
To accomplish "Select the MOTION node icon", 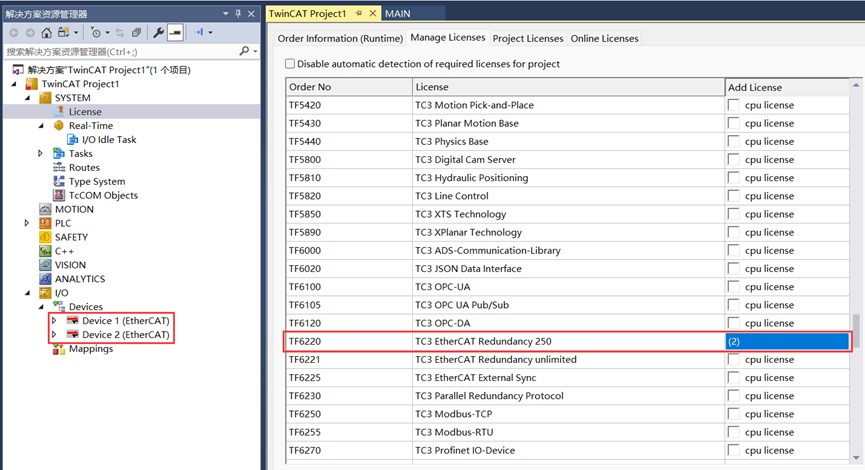I will pos(45,209).
